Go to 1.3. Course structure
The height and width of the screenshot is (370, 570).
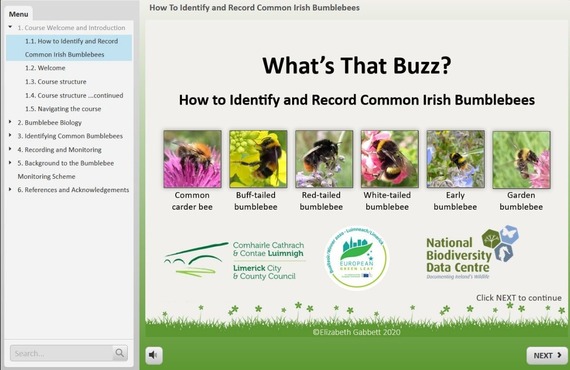[x=56, y=82]
